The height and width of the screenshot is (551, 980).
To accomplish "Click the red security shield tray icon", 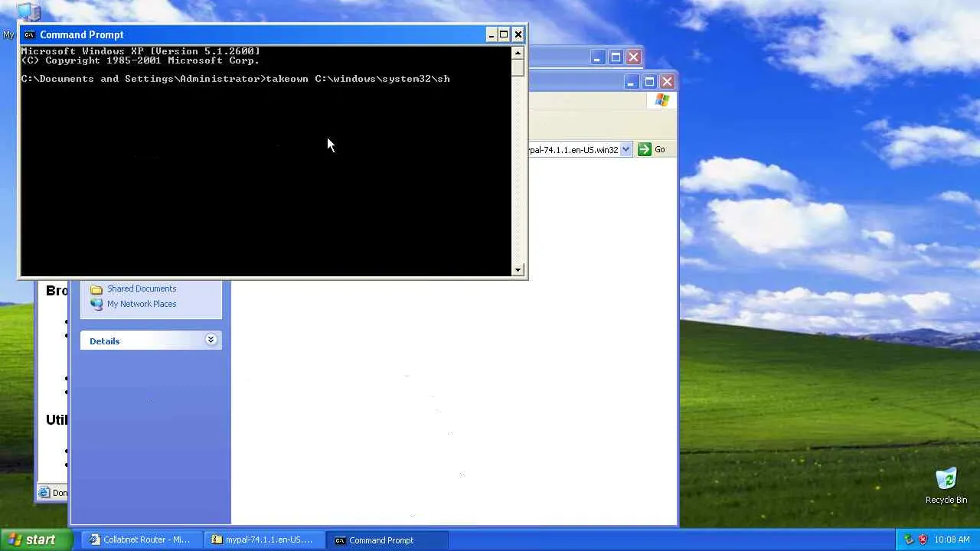I will [x=923, y=540].
